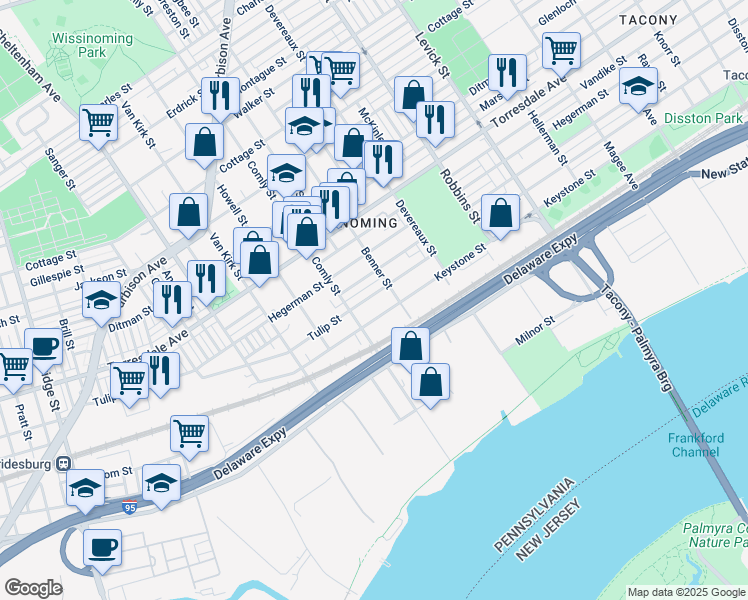Screen dimensions: 748x600
Task: Click the Bridesburg train station icon
Action: [x=63, y=463]
